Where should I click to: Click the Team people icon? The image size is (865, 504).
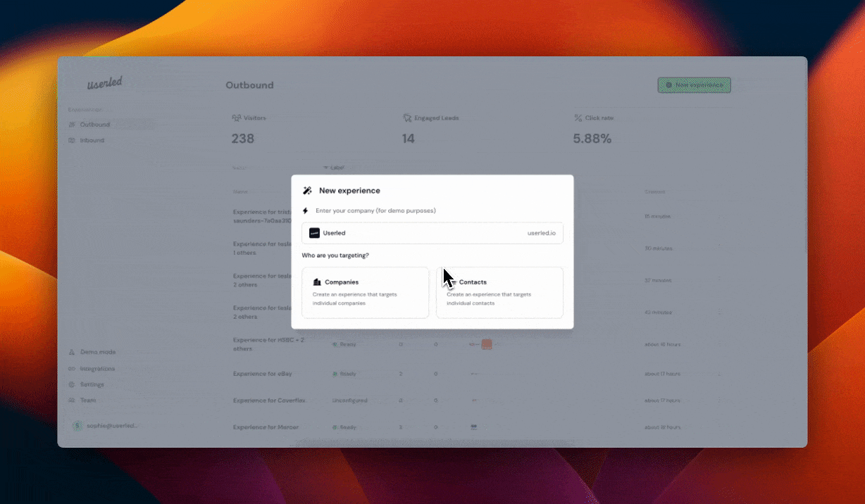(x=72, y=400)
